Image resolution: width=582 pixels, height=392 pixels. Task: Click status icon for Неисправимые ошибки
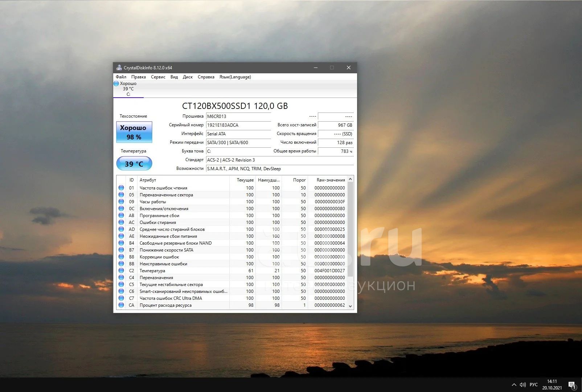121,264
